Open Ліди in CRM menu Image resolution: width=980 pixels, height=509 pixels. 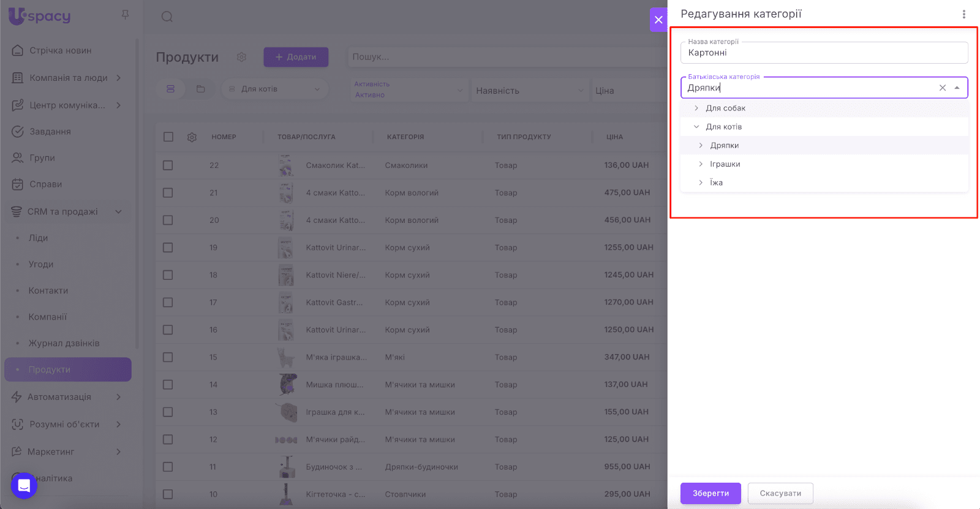click(38, 238)
